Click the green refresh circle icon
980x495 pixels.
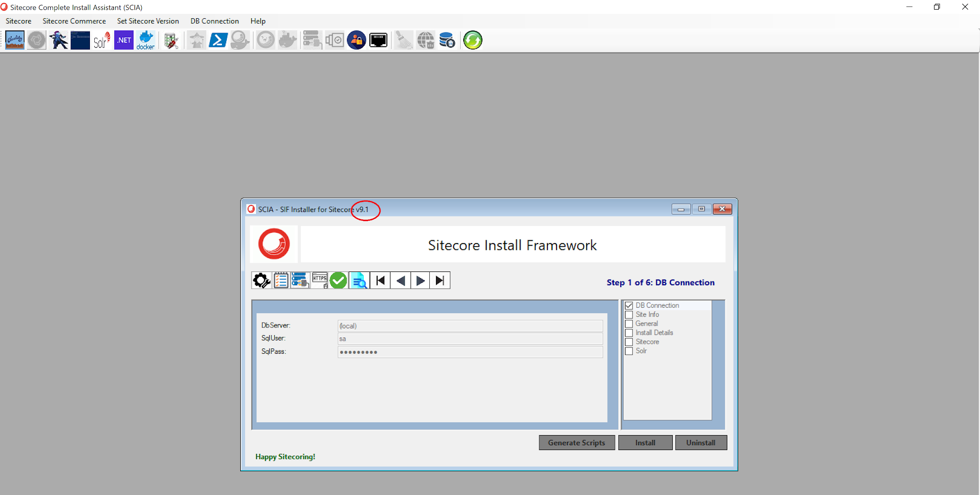click(473, 40)
